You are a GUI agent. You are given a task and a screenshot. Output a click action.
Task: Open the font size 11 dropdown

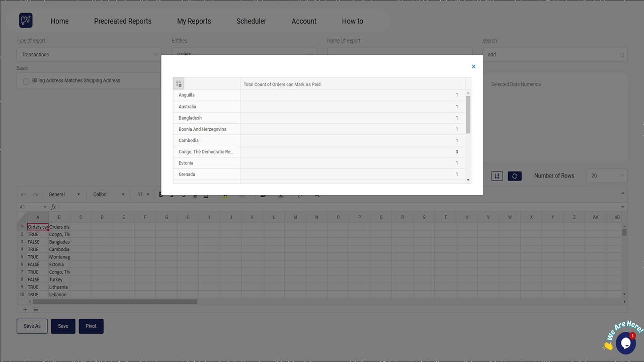pyautogui.click(x=143, y=195)
